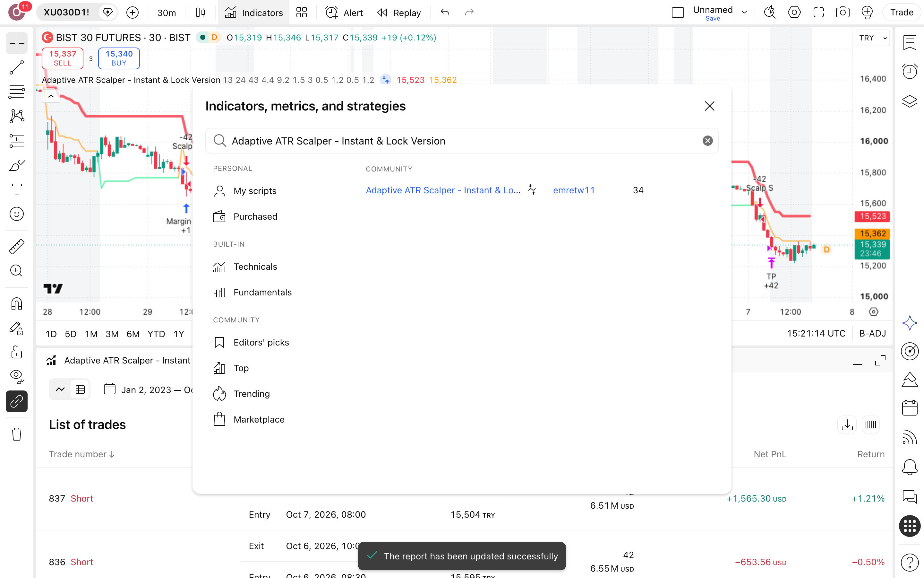Export the list of trades download icon
The image size is (924, 578).
pyautogui.click(x=847, y=425)
